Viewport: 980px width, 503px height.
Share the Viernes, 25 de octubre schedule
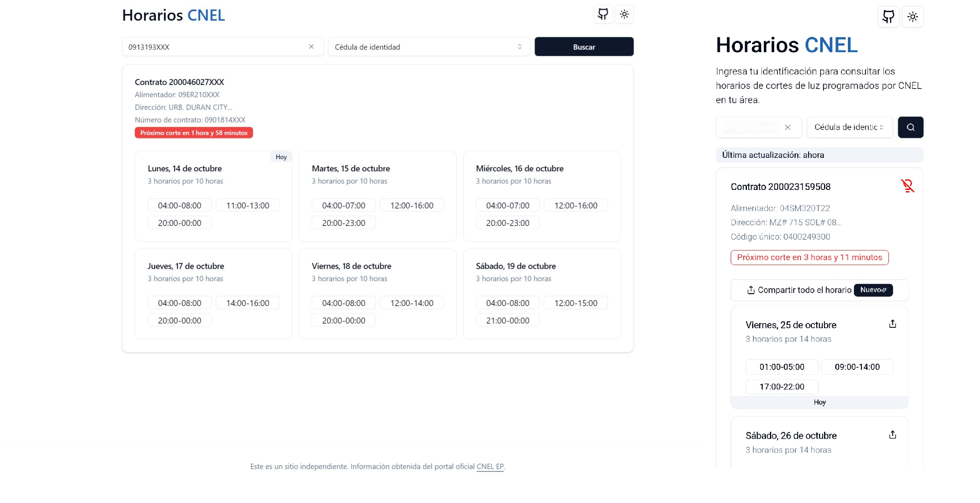click(x=892, y=324)
